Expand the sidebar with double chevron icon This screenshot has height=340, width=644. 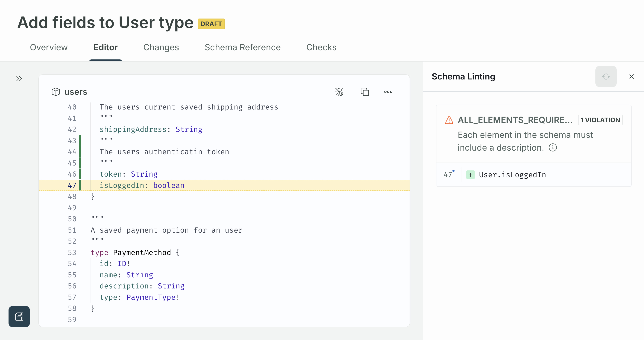(x=19, y=79)
